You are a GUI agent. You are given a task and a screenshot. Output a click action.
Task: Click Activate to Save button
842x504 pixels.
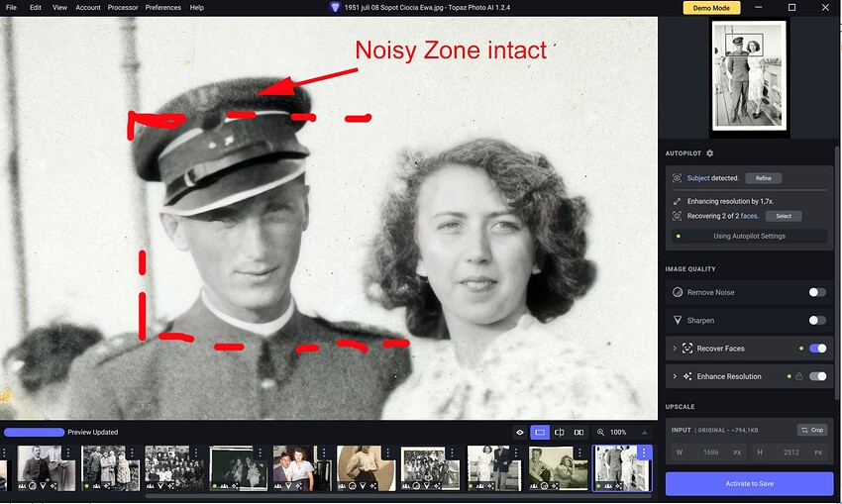(749, 483)
